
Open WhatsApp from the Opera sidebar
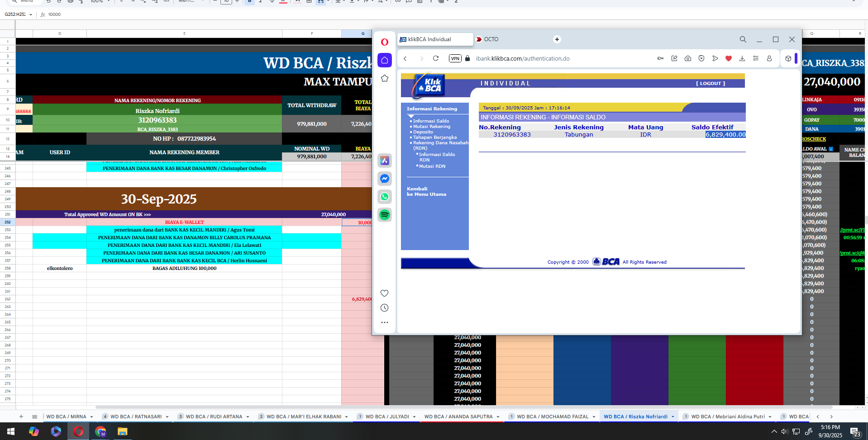click(x=385, y=197)
